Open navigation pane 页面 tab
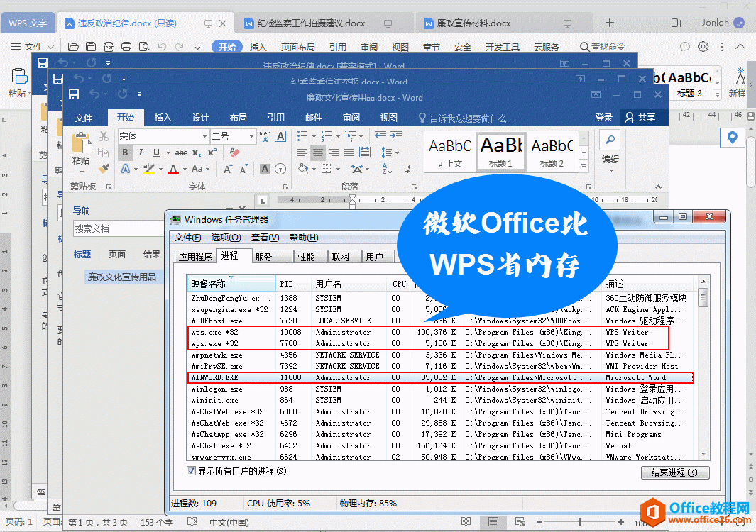 tap(116, 255)
